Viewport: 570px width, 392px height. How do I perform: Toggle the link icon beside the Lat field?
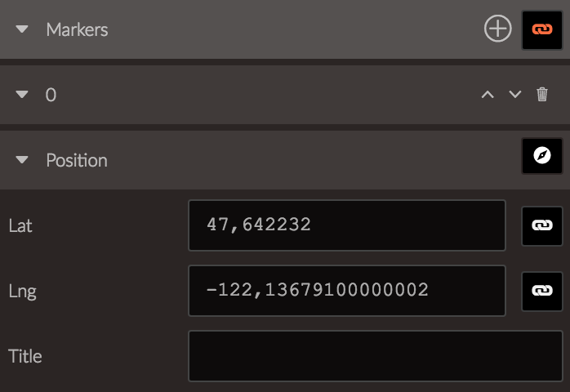(x=542, y=226)
